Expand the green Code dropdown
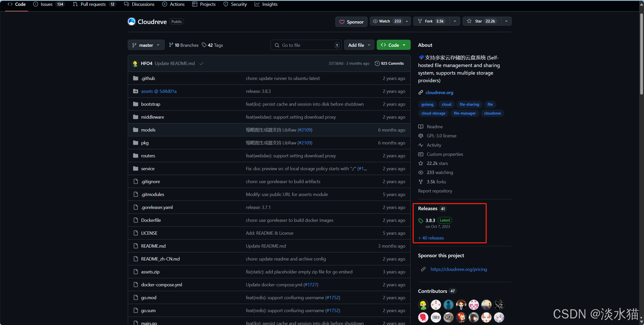The height and width of the screenshot is (325, 644). (393, 45)
